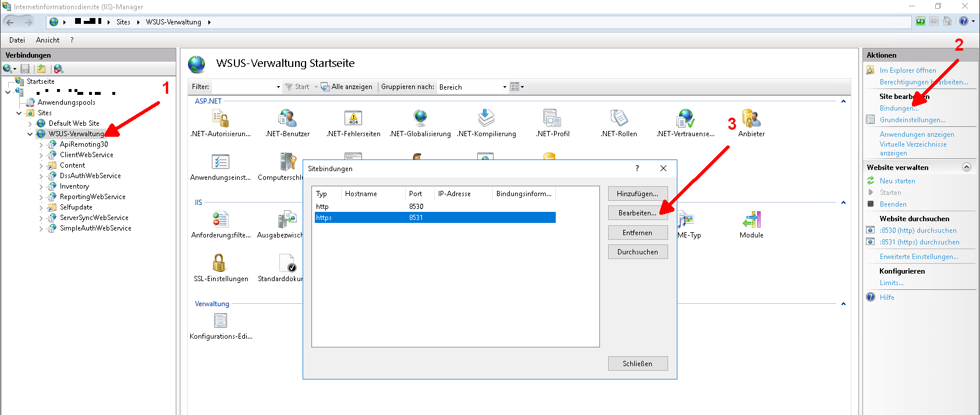980x415 pixels.
Task: Collapse the ASP.NET section group
Action: (843, 101)
